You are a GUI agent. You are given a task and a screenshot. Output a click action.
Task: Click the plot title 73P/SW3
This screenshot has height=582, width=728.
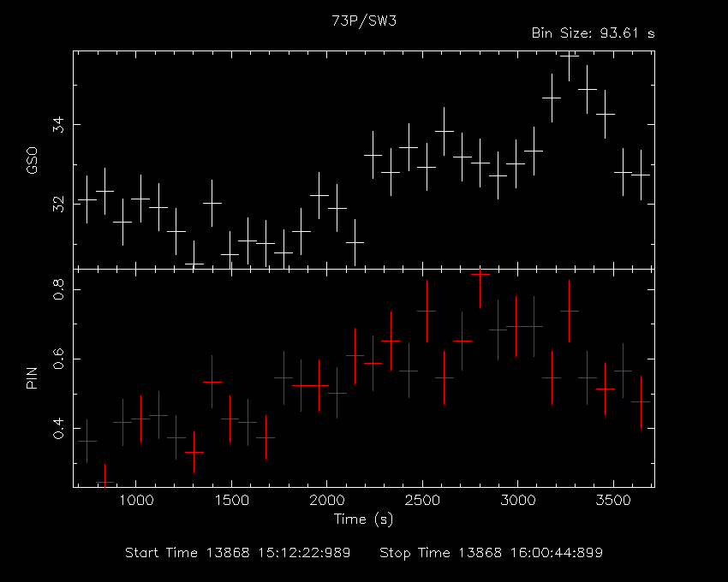pyautogui.click(x=364, y=21)
